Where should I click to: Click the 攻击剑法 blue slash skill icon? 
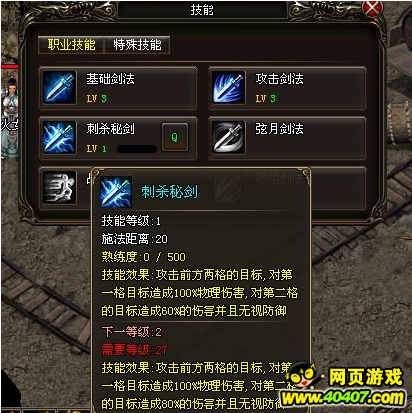pos(229,88)
